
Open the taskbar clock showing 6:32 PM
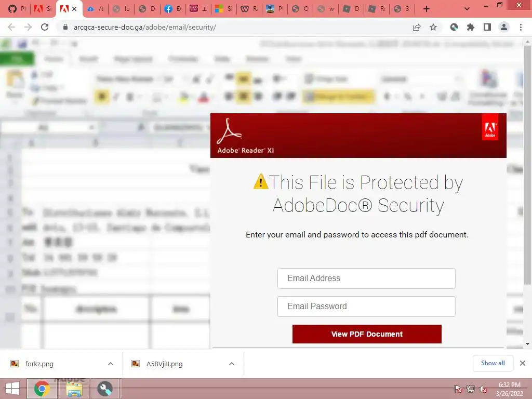coord(510,389)
